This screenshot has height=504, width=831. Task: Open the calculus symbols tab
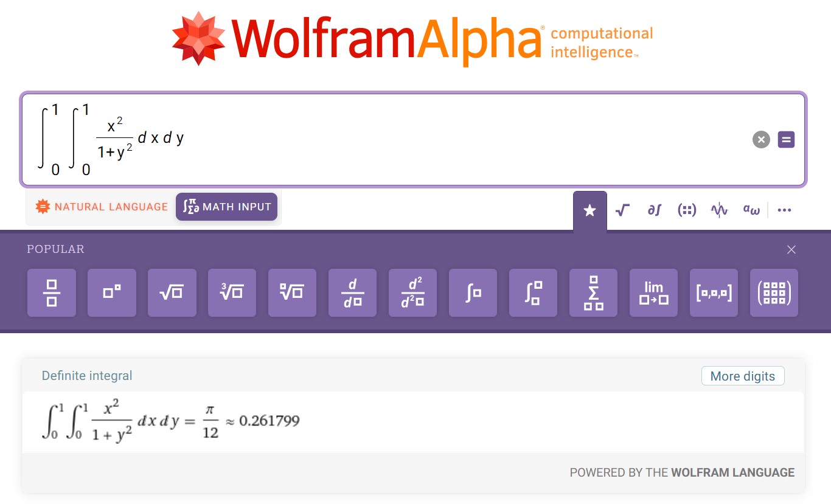point(655,210)
